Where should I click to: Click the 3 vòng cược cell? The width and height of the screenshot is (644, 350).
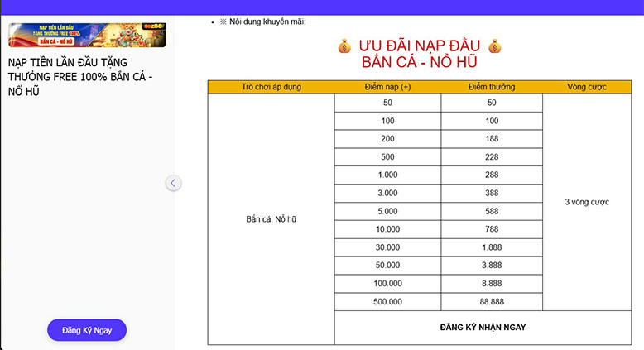pos(587,202)
